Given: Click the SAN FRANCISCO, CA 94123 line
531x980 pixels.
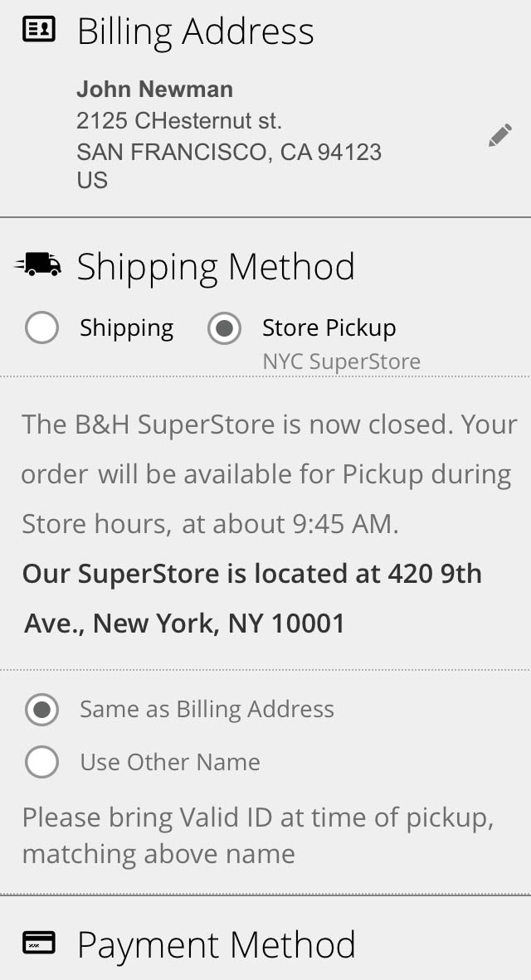Looking at the screenshot, I should tap(229, 152).
